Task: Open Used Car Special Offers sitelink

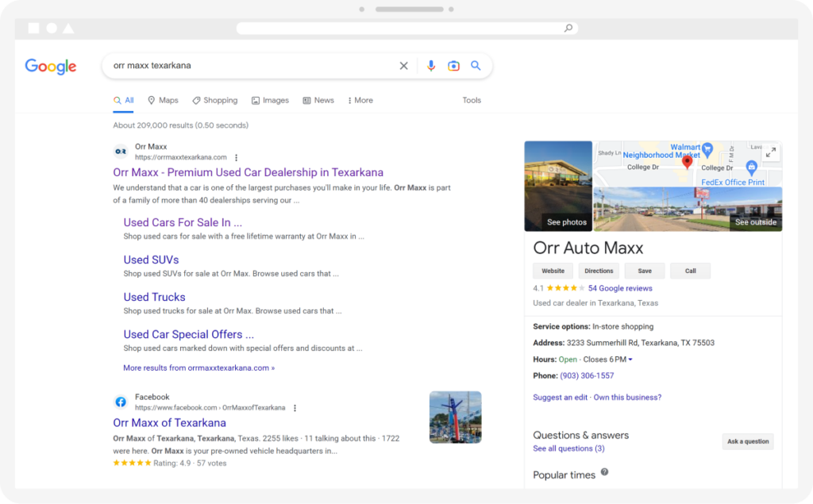Action: 189,334
